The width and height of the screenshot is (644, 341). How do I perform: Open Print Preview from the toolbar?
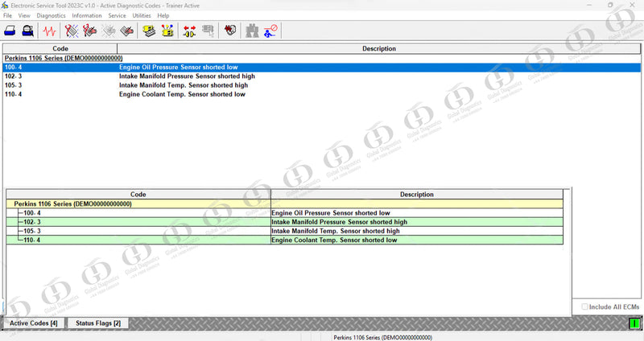point(27,31)
